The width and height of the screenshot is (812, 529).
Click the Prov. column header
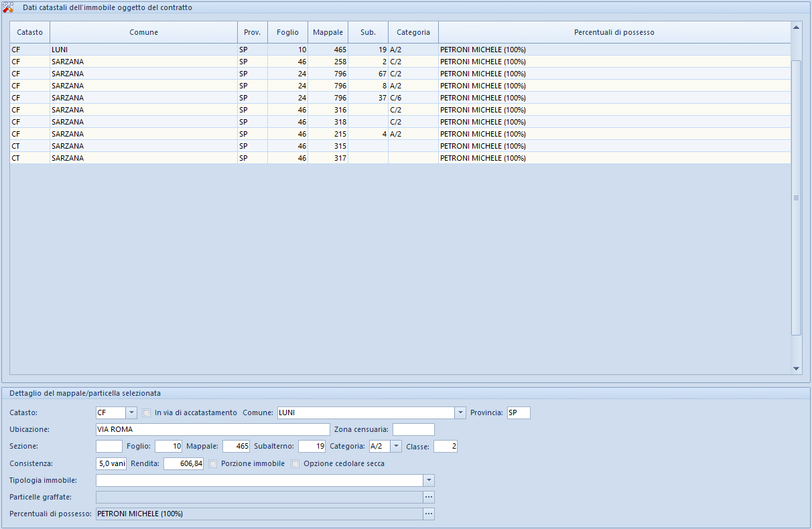253,32
